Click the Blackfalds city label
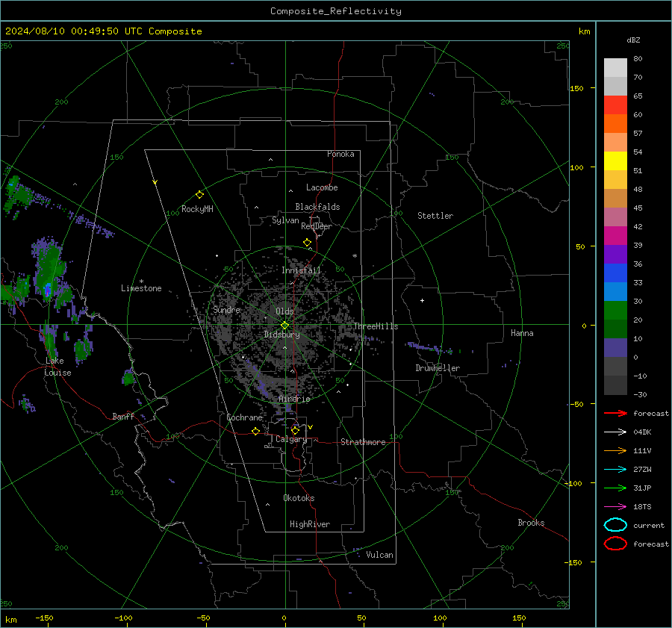 [317, 207]
